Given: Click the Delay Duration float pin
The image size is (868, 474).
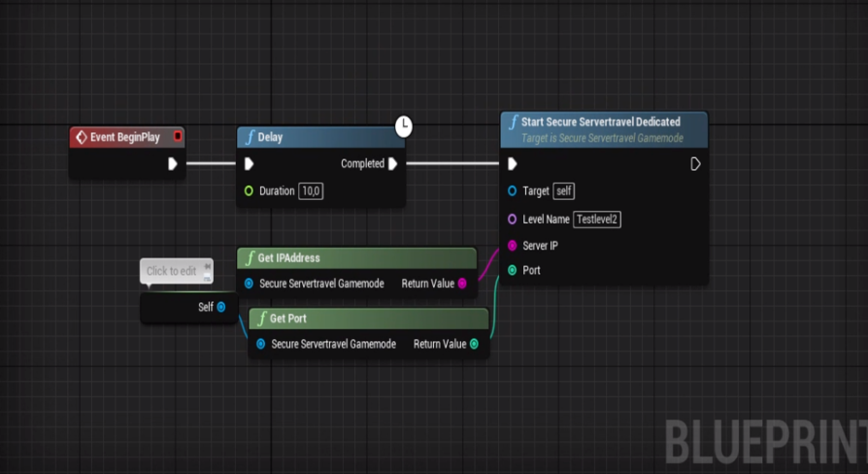Looking at the screenshot, I should tap(249, 191).
